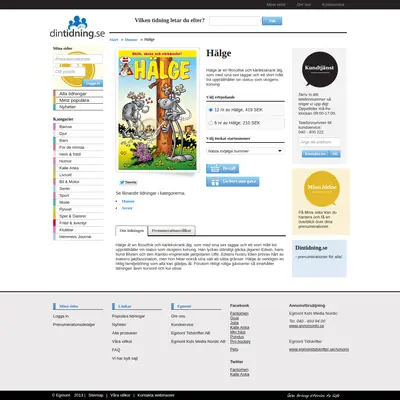Click the telephone number input field
400x400 pixels.
[319, 142]
